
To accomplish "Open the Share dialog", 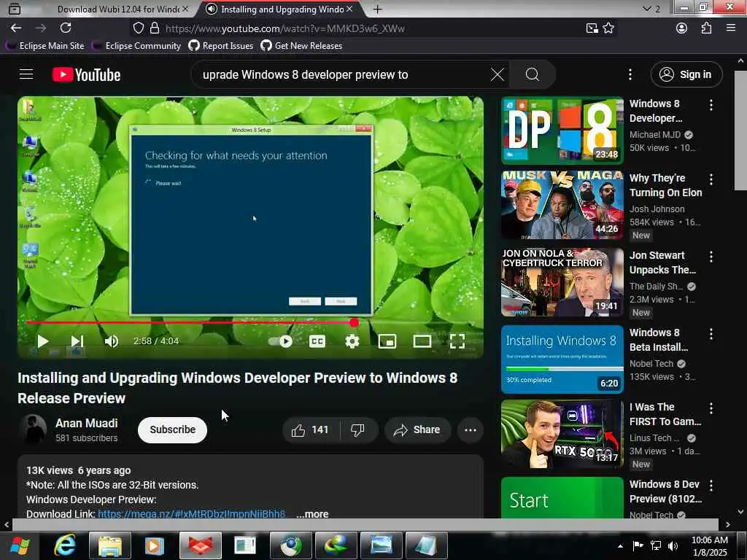I will [x=417, y=430].
